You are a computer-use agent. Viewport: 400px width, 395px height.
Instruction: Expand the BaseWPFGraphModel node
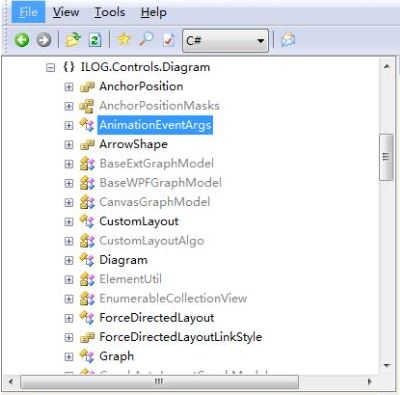(69, 183)
